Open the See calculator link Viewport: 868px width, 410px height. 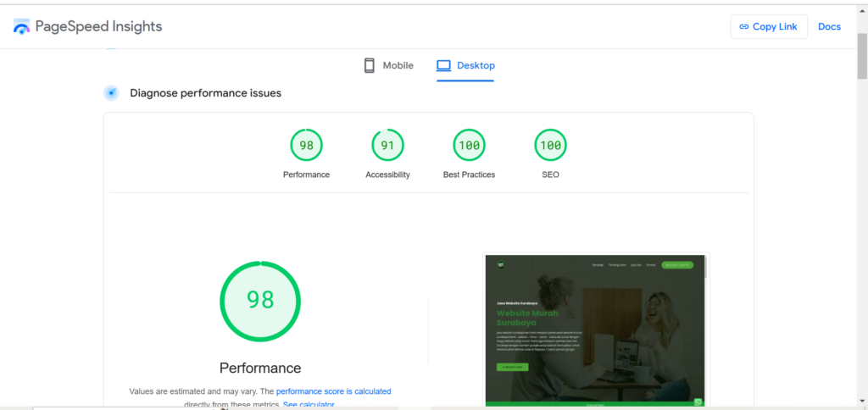click(x=309, y=405)
